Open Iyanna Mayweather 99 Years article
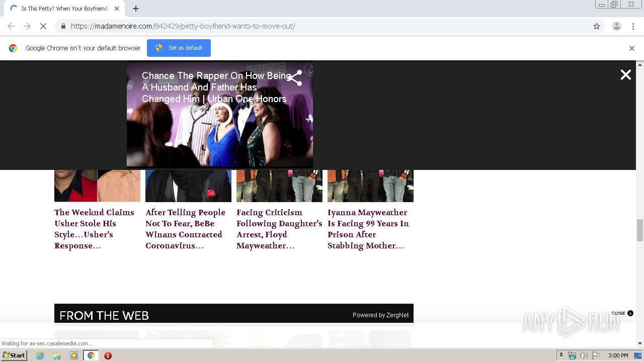Screen dimensions: 644x362 tap(368, 229)
